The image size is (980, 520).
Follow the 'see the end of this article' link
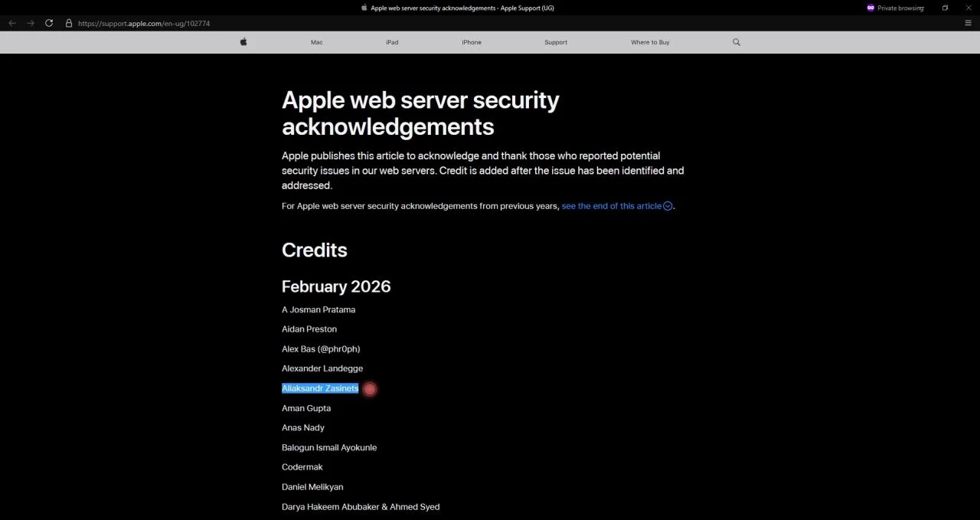(617, 206)
